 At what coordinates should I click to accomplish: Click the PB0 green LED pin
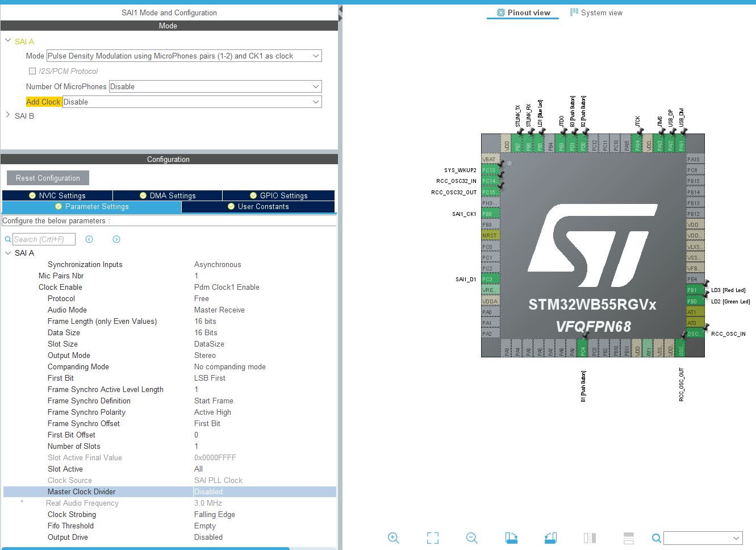(x=695, y=301)
